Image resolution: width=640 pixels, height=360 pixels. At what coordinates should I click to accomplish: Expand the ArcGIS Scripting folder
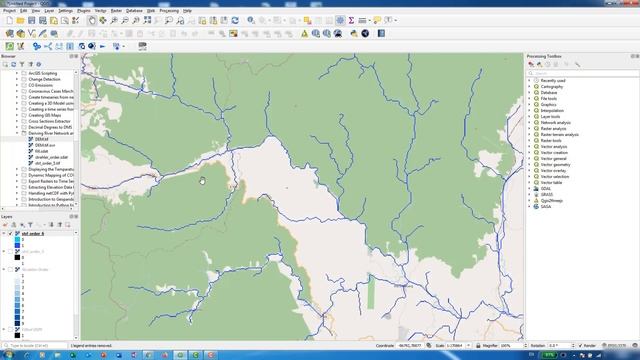pos(17,73)
